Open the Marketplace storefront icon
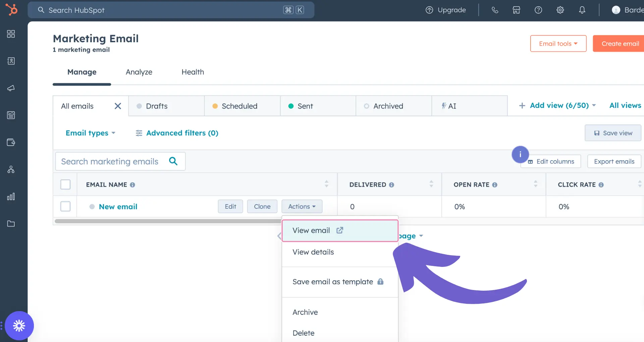 [517, 10]
